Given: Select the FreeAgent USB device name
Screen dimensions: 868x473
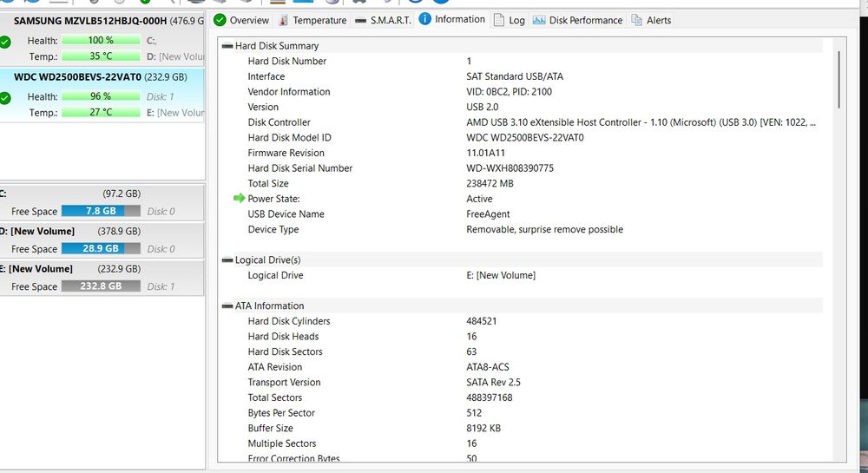Looking at the screenshot, I should coord(488,214).
